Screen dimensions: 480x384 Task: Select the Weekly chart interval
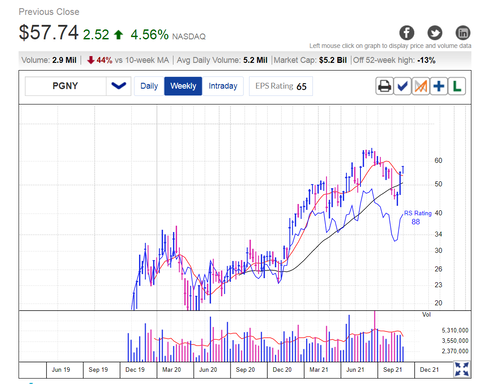click(183, 86)
